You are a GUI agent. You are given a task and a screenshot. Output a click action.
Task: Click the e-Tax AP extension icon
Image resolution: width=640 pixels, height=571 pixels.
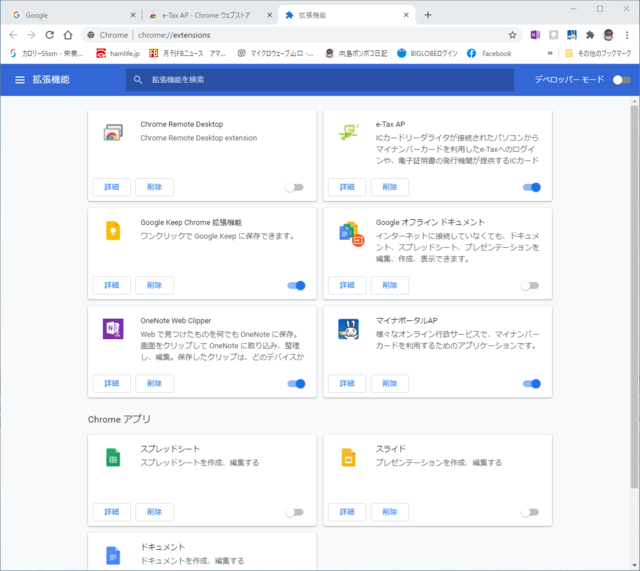click(x=349, y=132)
